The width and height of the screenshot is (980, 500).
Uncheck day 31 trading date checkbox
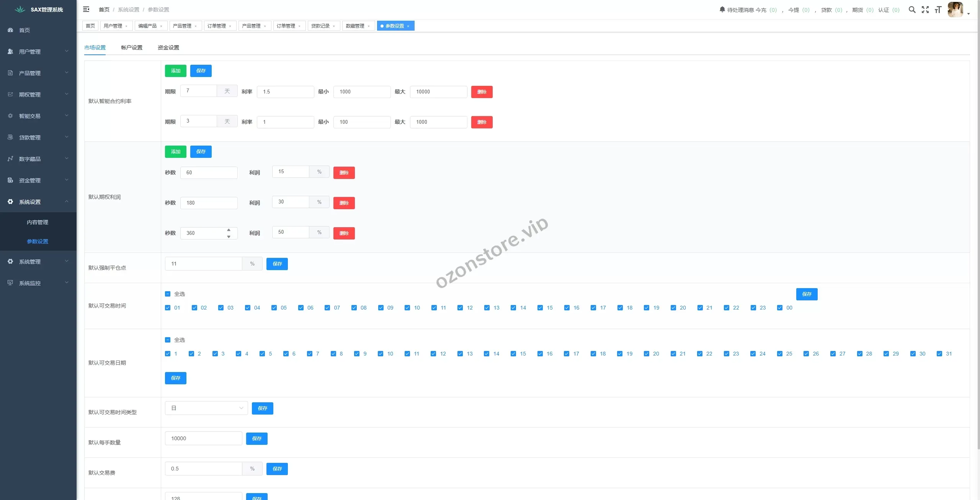939,354
